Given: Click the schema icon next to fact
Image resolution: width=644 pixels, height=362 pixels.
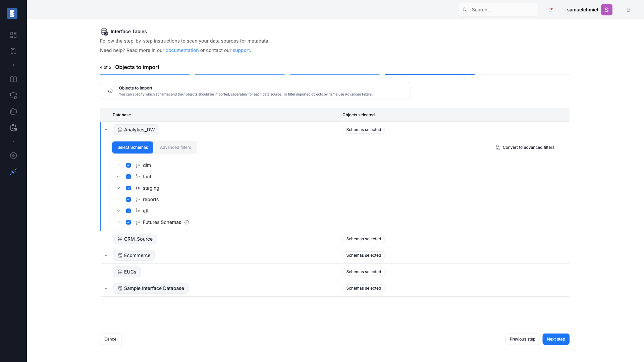Looking at the screenshot, I should point(138,177).
